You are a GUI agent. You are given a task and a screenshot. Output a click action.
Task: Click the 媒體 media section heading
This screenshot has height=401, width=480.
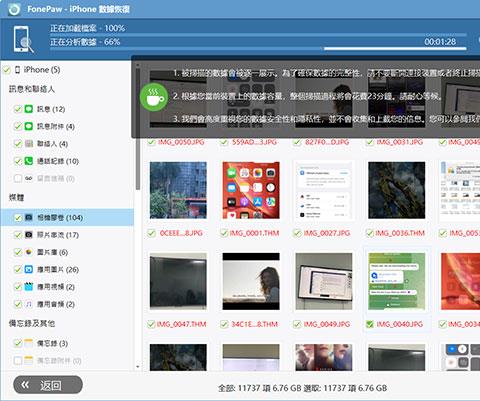click(16, 198)
